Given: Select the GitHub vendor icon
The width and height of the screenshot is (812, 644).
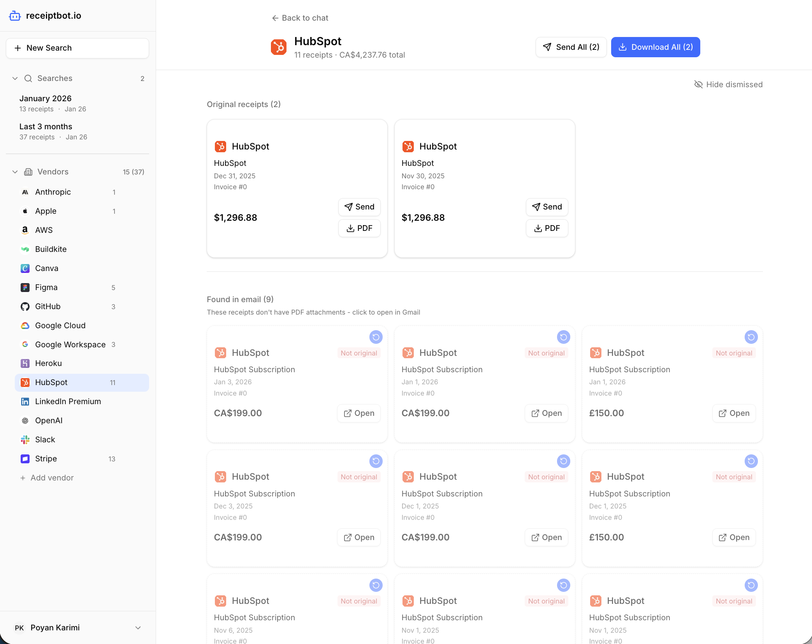Looking at the screenshot, I should pyautogui.click(x=25, y=306).
